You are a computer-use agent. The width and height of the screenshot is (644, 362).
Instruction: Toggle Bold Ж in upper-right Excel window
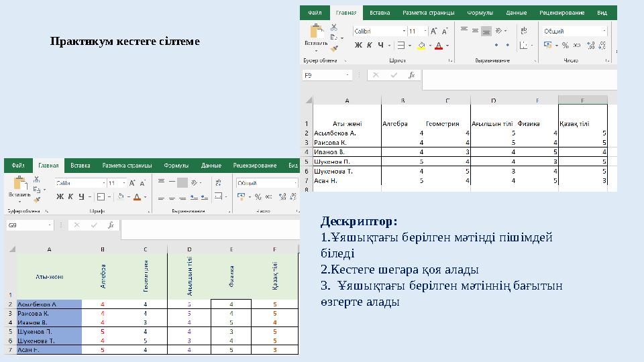358,45
